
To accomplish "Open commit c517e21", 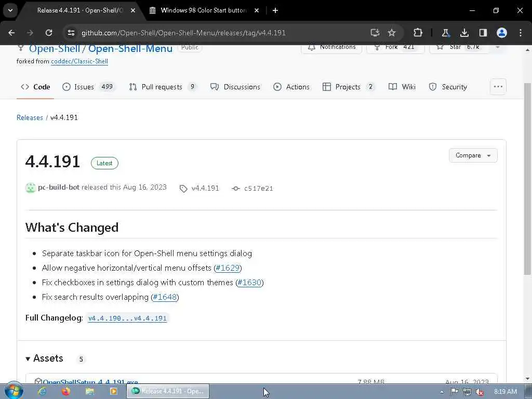I will (x=252, y=188).
